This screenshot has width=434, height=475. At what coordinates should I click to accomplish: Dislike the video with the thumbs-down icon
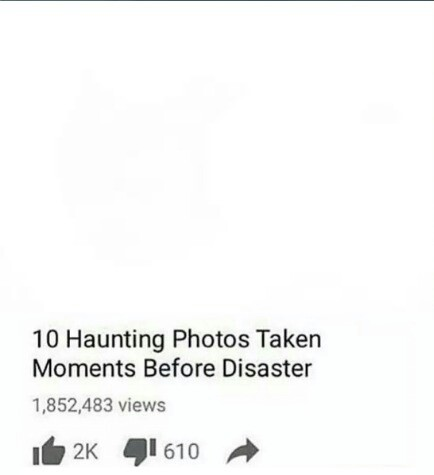pos(140,451)
